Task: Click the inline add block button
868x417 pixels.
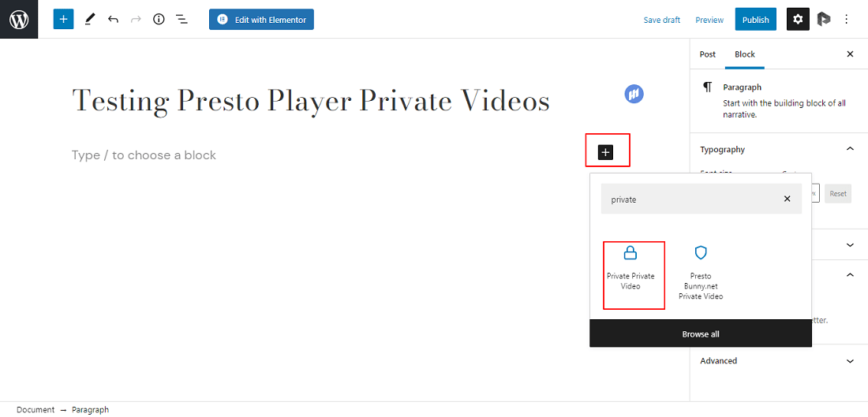Action: (606, 152)
